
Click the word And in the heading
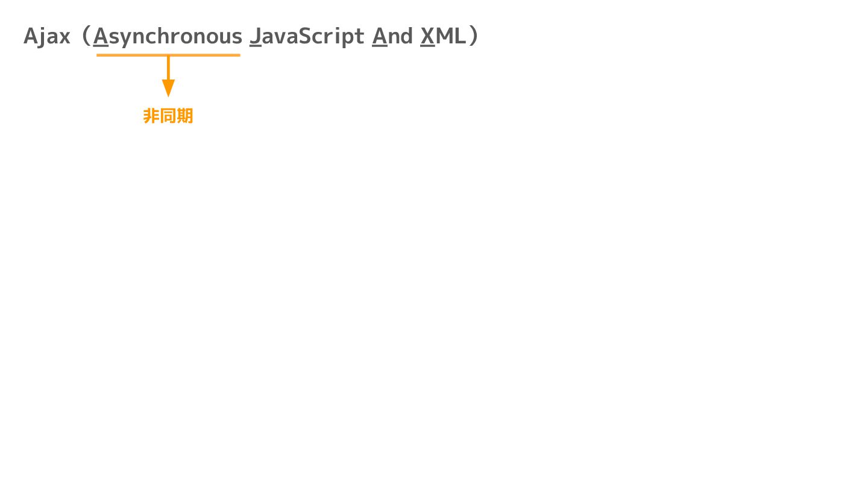pyautogui.click(x=392, y=37)
